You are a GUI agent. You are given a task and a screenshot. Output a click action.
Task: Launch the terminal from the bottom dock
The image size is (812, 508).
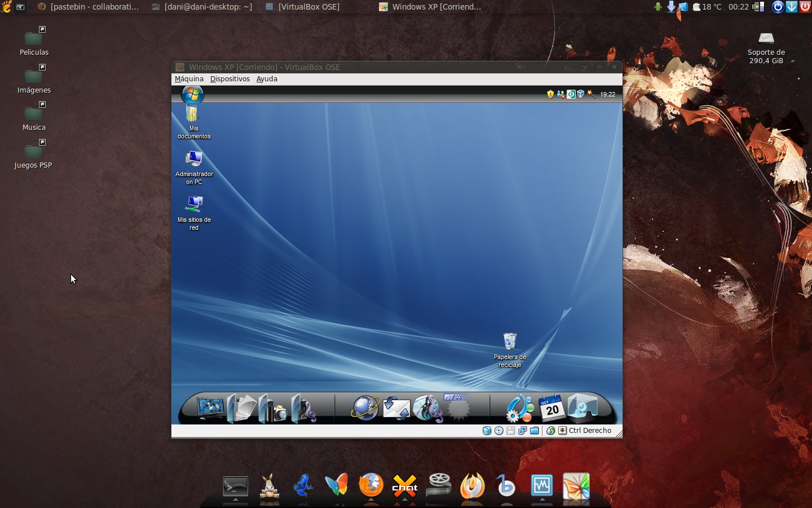coord(235,486)
